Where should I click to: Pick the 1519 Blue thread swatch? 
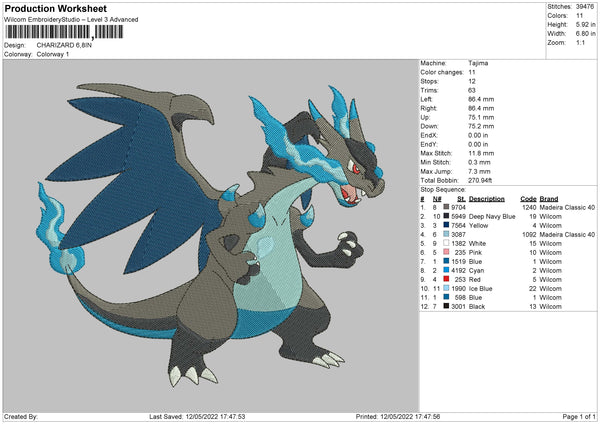[446, 261]
